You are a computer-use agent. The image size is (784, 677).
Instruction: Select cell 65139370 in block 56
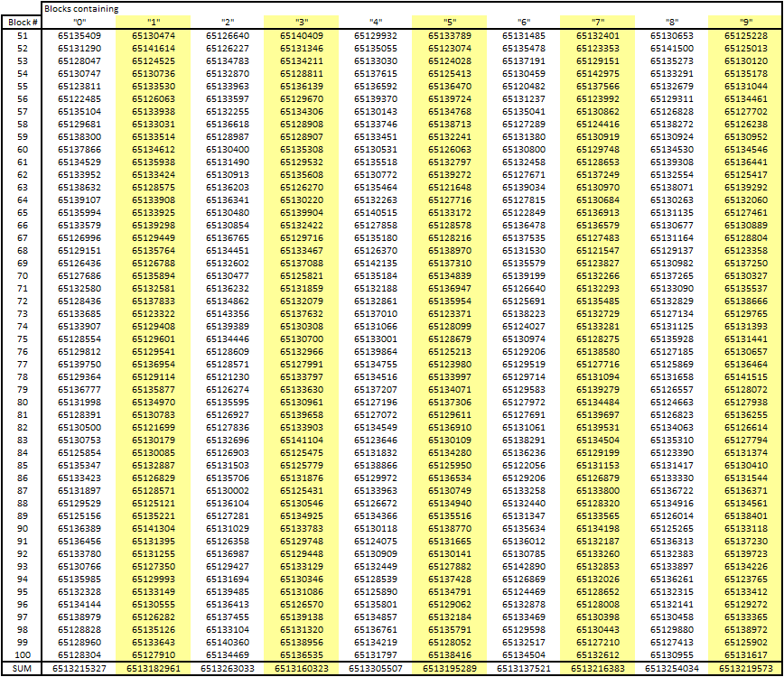click(376, 99)
